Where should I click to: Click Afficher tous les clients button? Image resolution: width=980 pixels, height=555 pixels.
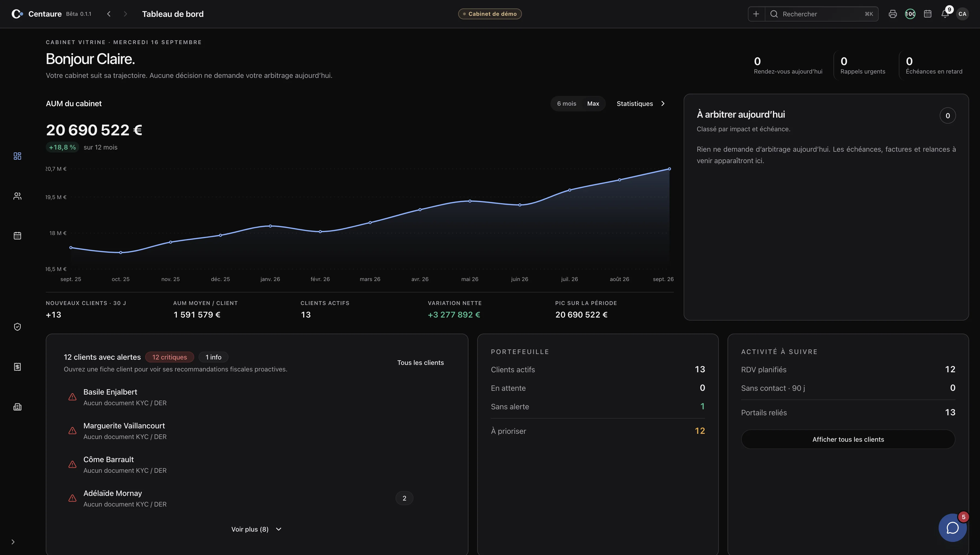(x=848, y=440)
